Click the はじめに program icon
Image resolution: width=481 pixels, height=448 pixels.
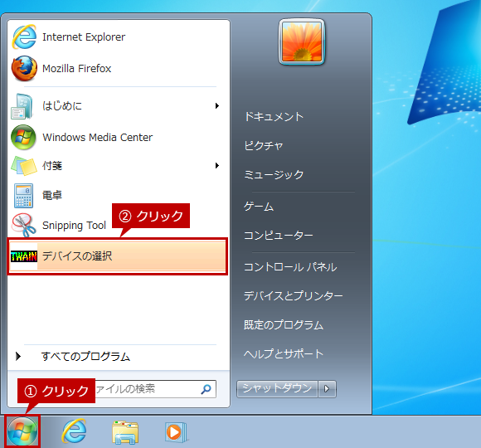pos(22,106)
